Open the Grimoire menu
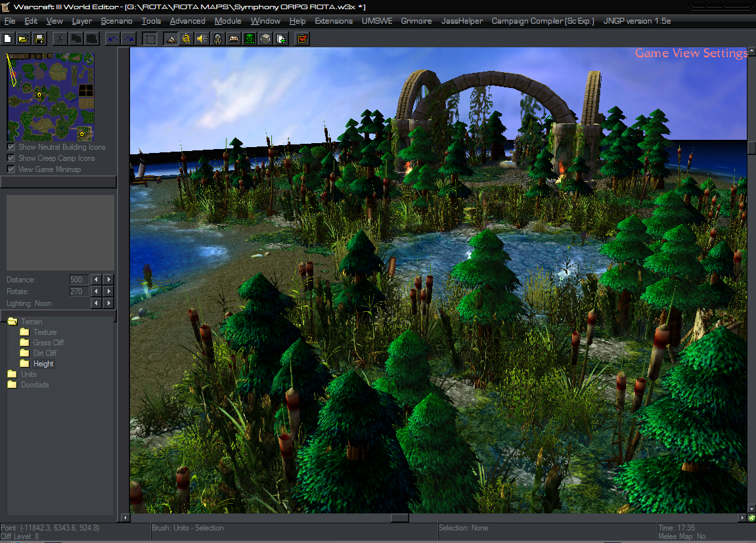 [416, 21]
